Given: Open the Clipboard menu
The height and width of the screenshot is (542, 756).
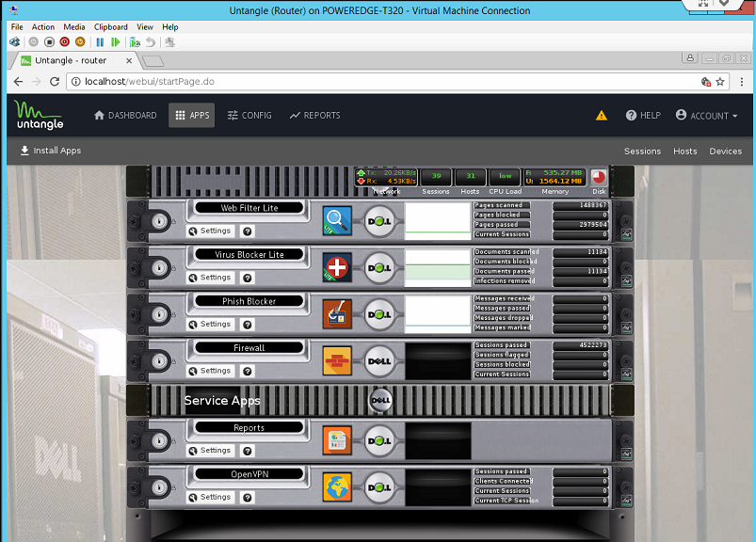Looking at the screenshot, I should click(x=111, y=27).
